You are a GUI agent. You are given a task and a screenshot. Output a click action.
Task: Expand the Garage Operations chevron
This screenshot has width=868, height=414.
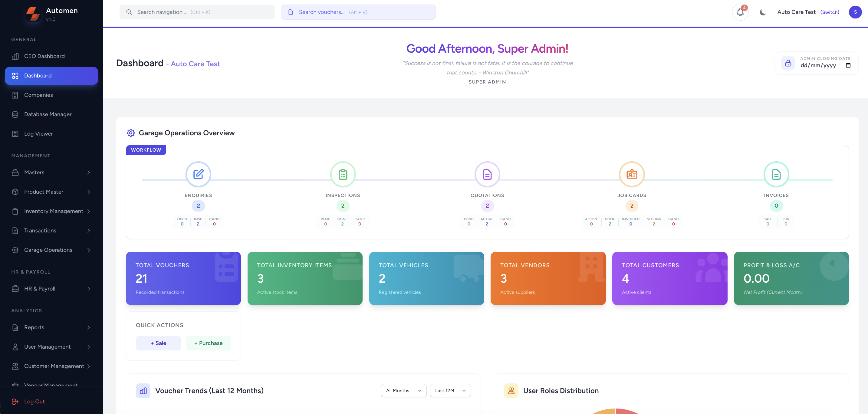click(x=89, y=250)
